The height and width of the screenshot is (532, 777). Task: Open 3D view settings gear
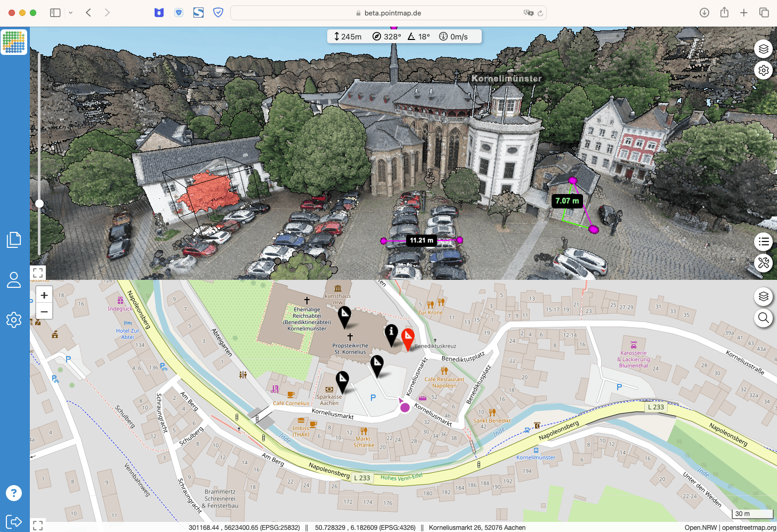point(763,70)
